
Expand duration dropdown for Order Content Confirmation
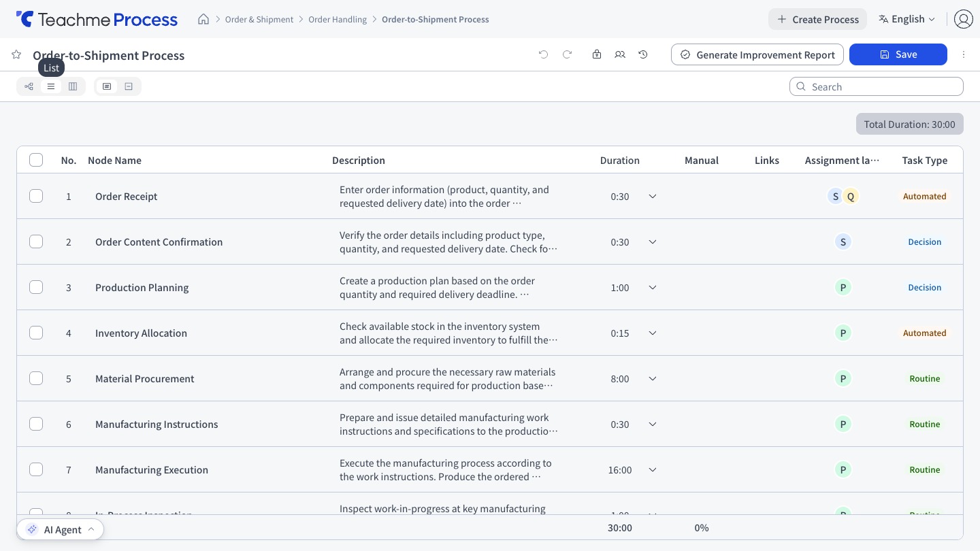pyautogui.click(x=653, y=242)
